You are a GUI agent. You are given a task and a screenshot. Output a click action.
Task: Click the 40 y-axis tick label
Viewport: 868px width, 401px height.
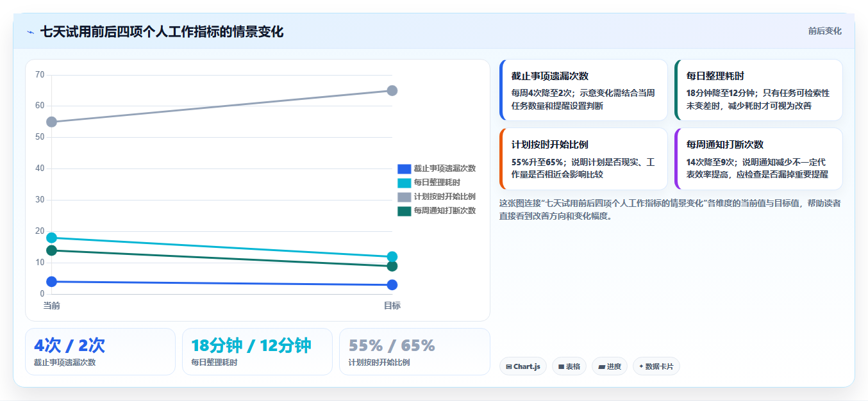coord(40,168)
